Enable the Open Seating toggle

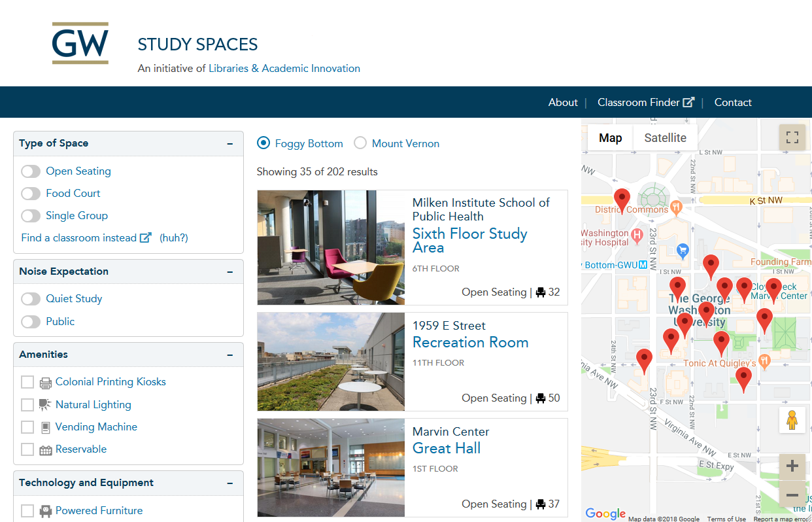(31, 171)
